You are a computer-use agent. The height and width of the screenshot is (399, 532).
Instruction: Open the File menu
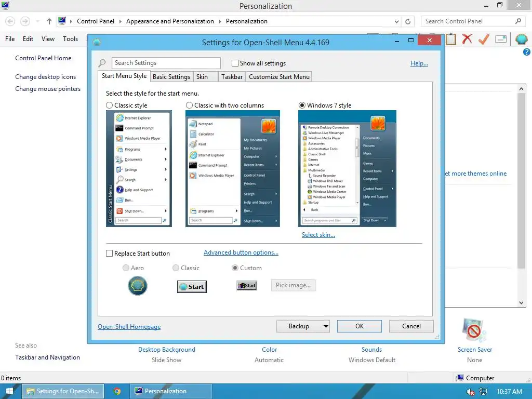pyautogui.click(x=10, y=39)
